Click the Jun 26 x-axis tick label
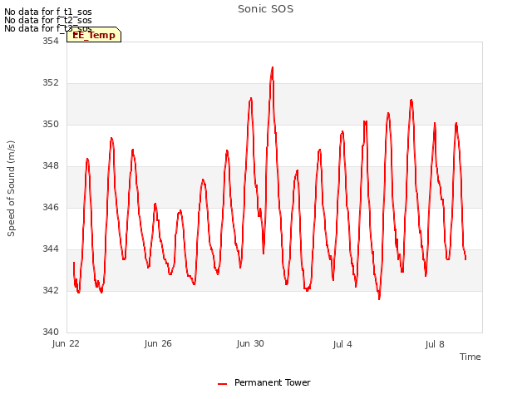Viewport: 532px width, 399px height. click(158, 343)
